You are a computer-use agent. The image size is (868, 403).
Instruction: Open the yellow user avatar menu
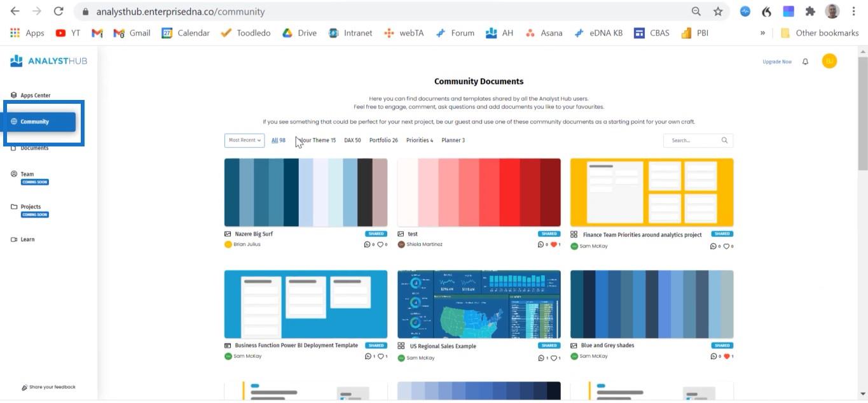[829, 61]
